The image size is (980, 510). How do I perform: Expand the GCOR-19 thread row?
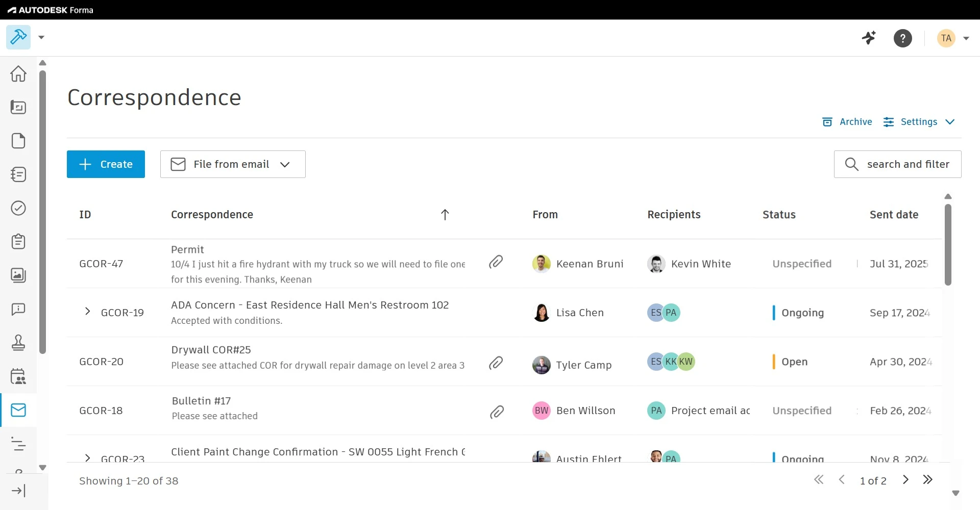pos(87,311)
